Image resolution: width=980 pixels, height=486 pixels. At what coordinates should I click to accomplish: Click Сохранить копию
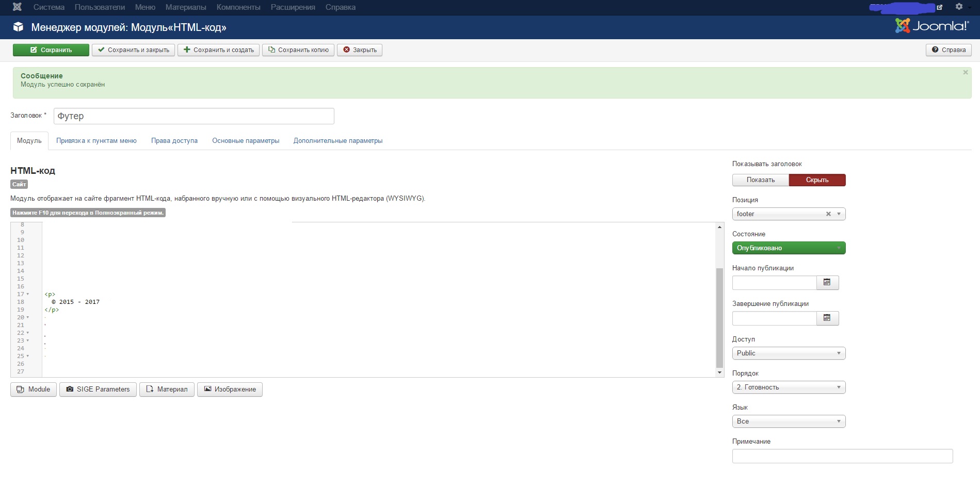(x=298, y=50)
